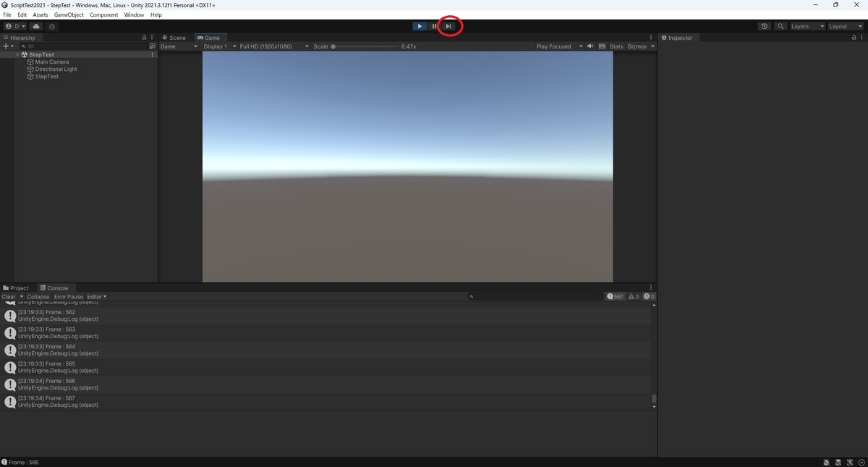Advance one frame with Step button

(448, 27)
